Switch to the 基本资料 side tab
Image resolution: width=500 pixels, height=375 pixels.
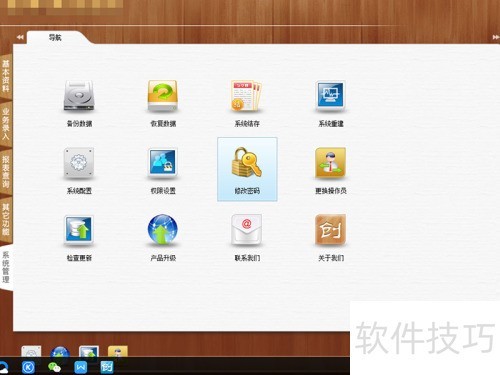point(6,76)
